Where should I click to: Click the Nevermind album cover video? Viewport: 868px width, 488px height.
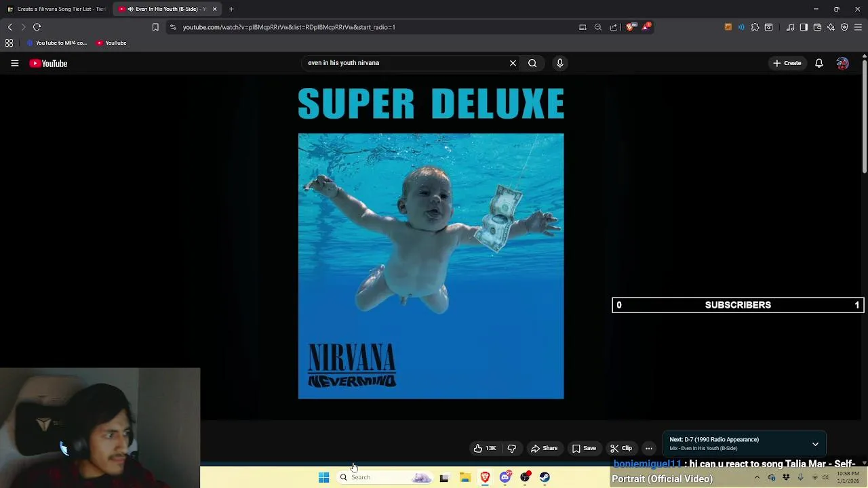point(431,266)
